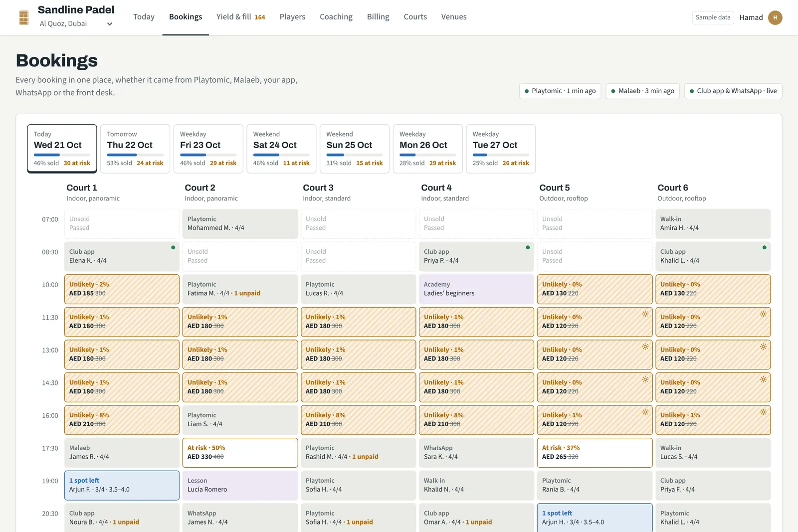Click green dot on Elena K. booking
The image size is (798, 532).
pos(173,247)
